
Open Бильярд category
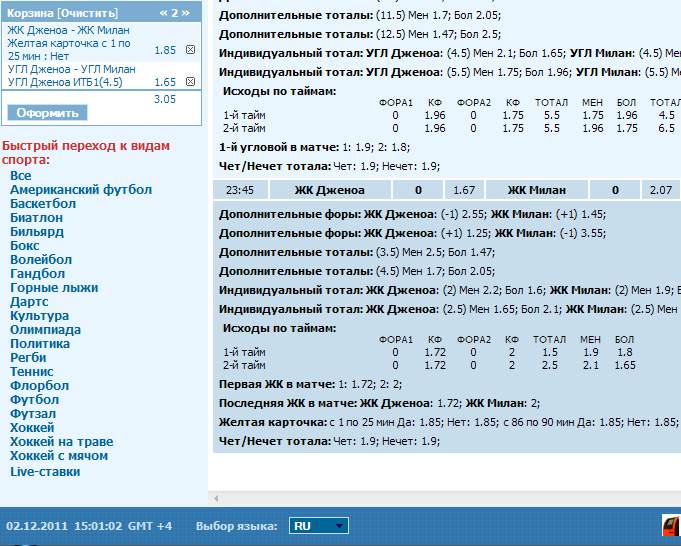click(37, 232)
